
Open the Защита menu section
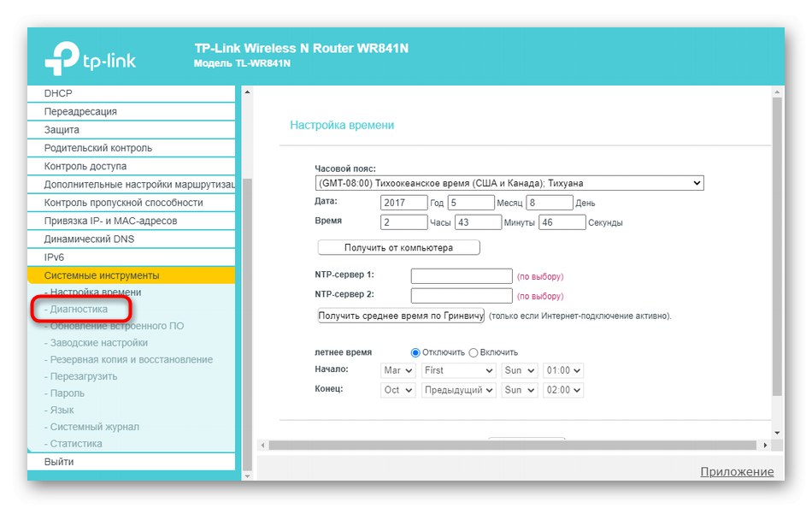pyautogui.click(x=131, y=130)
